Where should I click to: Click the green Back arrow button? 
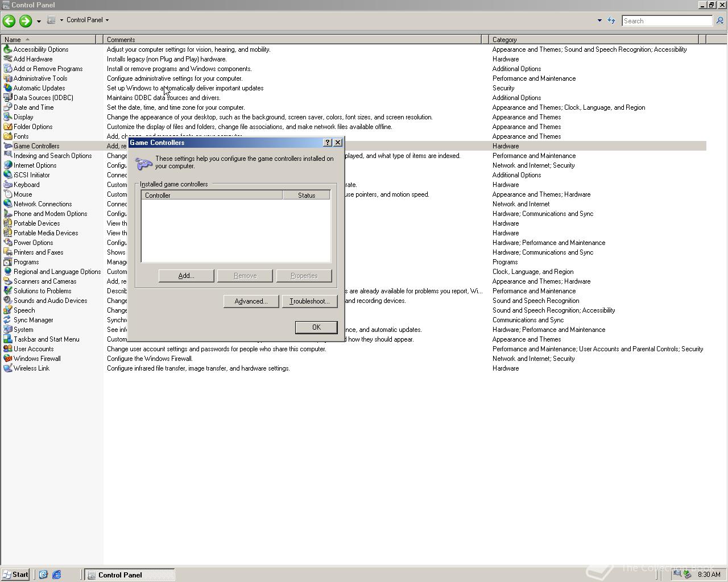pos(9,21)
